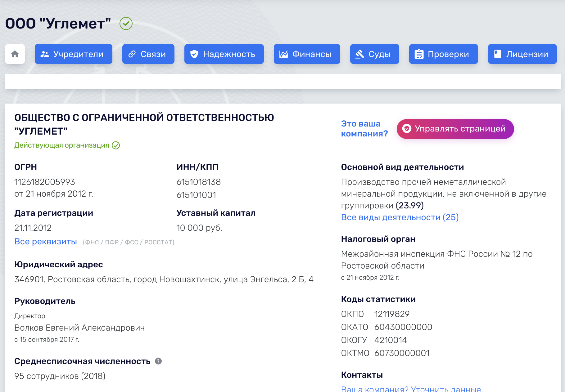Open the home icon button

click(x=15, y=54)
